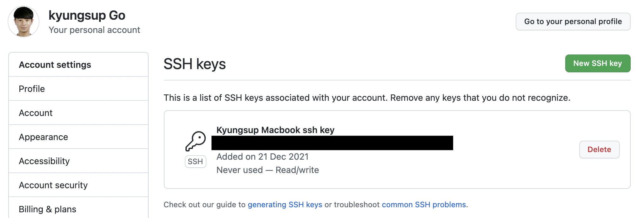Click the redacted key fingerprint bar
Viewport: 644px width, 218px height.
pos(332,143)
